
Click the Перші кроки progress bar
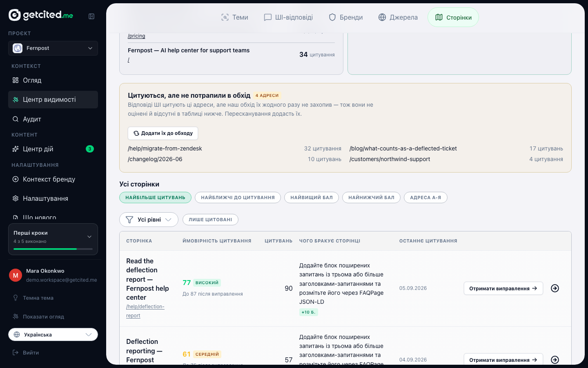(x=53, y=249)
